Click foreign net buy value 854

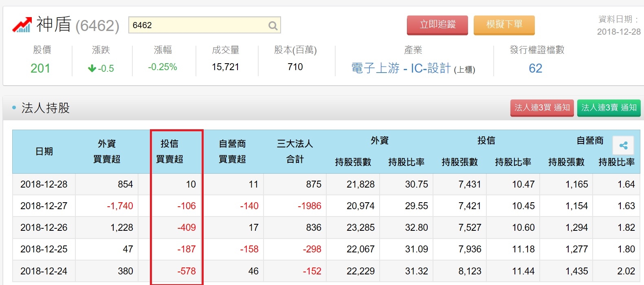(x=125, y=184)
